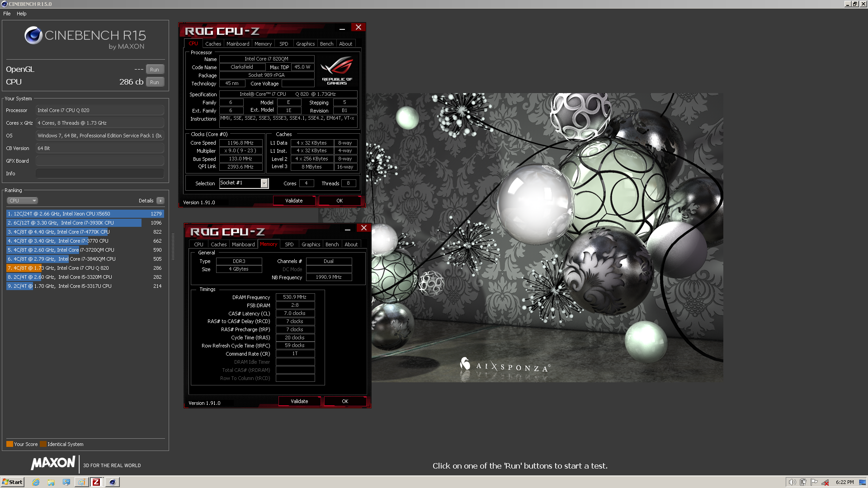Switch to SPD tab in lower CPU-Z
The width and height of the screenshot is (868, 488).
point(289,244)
